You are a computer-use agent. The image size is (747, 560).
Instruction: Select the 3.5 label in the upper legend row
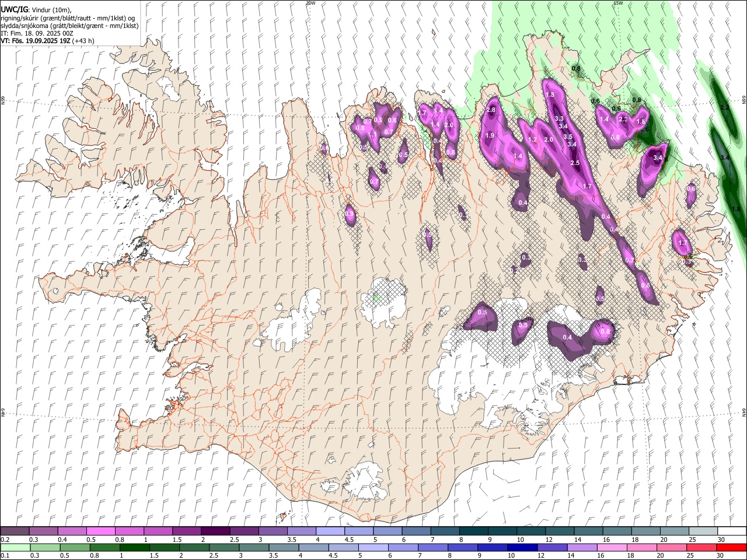292,540
